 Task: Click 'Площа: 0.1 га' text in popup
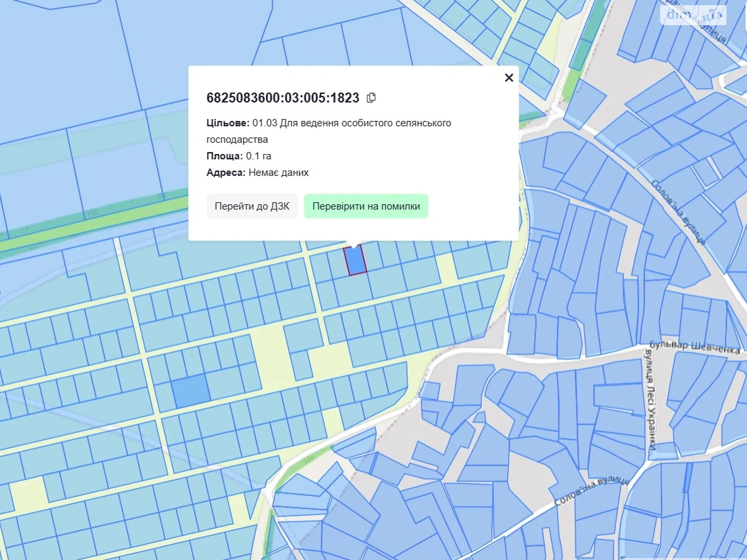239,156
